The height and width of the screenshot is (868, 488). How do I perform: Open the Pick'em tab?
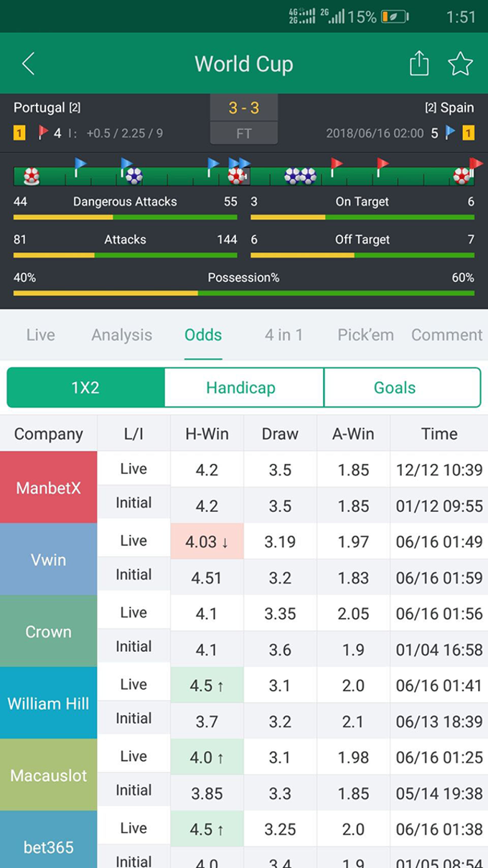click(x=365, y=335)
